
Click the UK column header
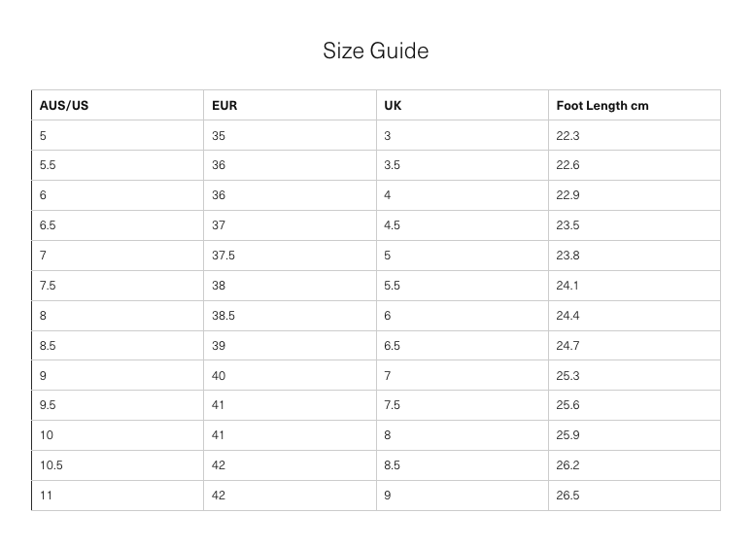(393, 105)
